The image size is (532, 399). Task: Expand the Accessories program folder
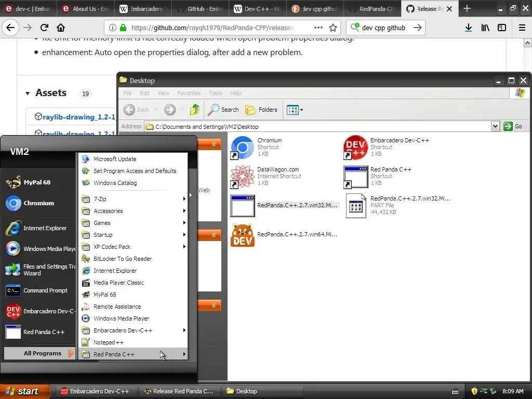point(134,211)
